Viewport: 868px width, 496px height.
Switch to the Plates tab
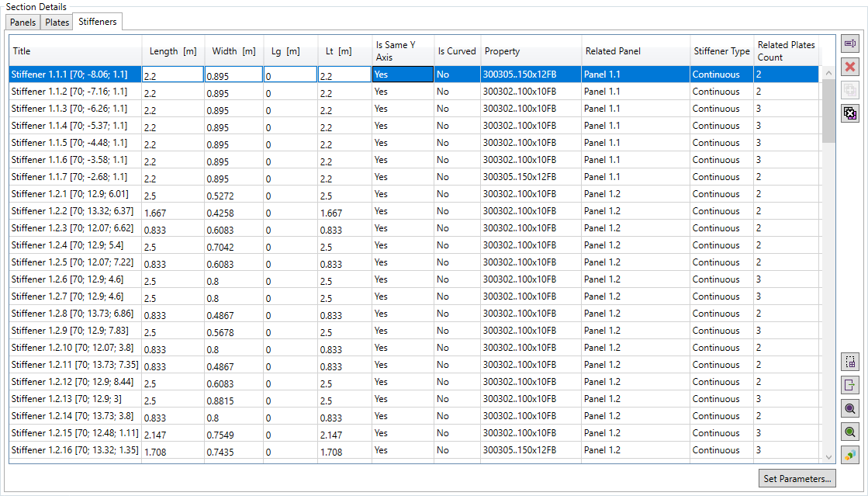(56, 23)
